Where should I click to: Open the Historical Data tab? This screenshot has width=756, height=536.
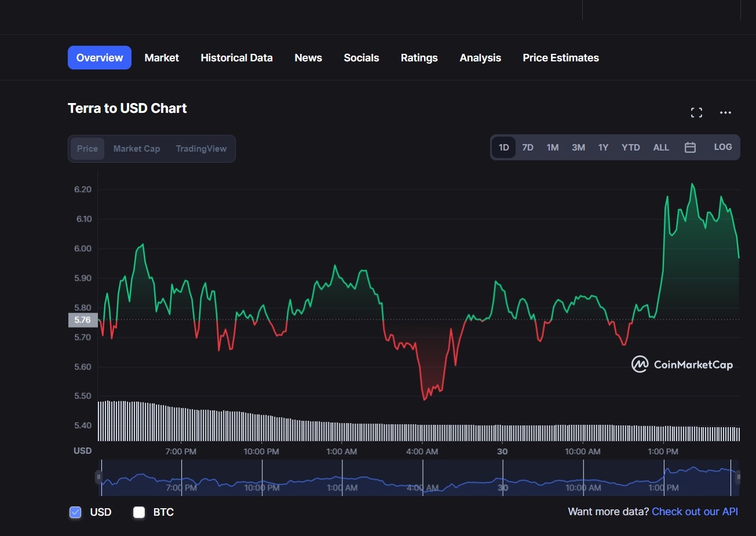tap(236, 58)
